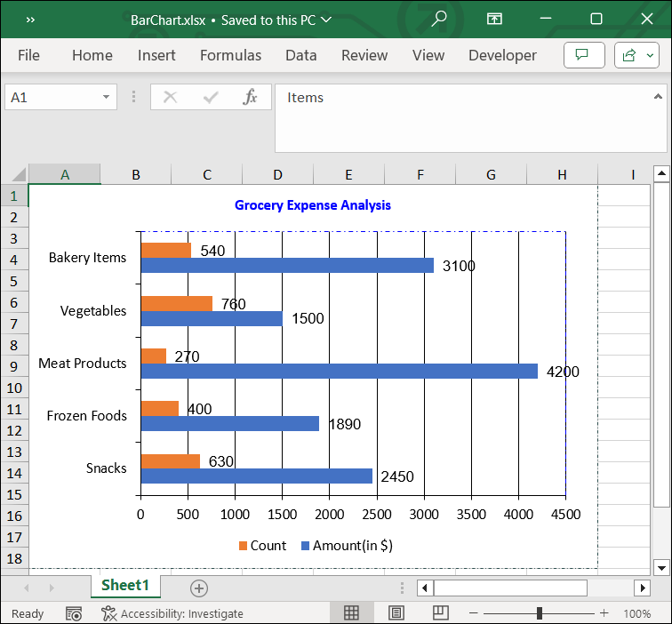Click the Meat Products axis label
672x624 pixels.
pos(83,364)
